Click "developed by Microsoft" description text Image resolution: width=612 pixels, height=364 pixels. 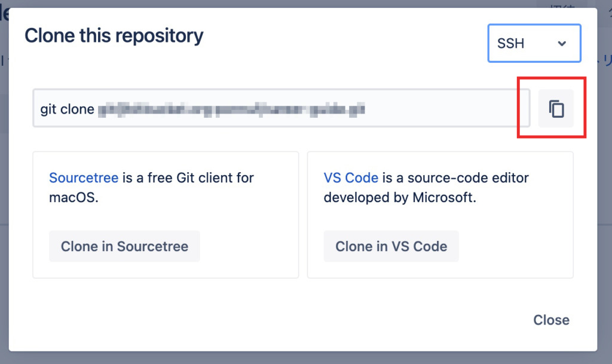[400, 197]
